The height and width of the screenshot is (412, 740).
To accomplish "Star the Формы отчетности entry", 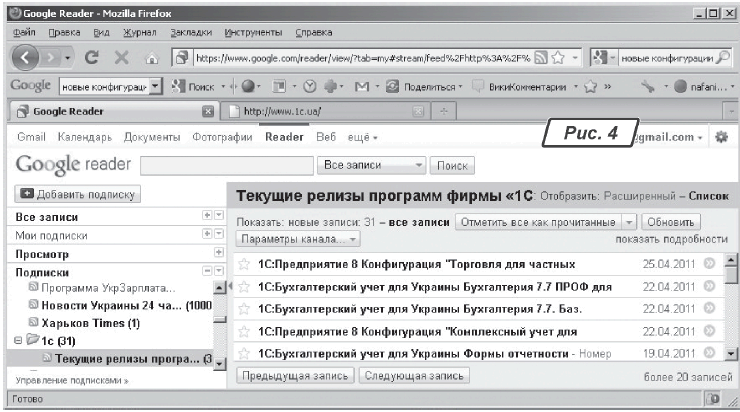I will click(x=243, y=353).
